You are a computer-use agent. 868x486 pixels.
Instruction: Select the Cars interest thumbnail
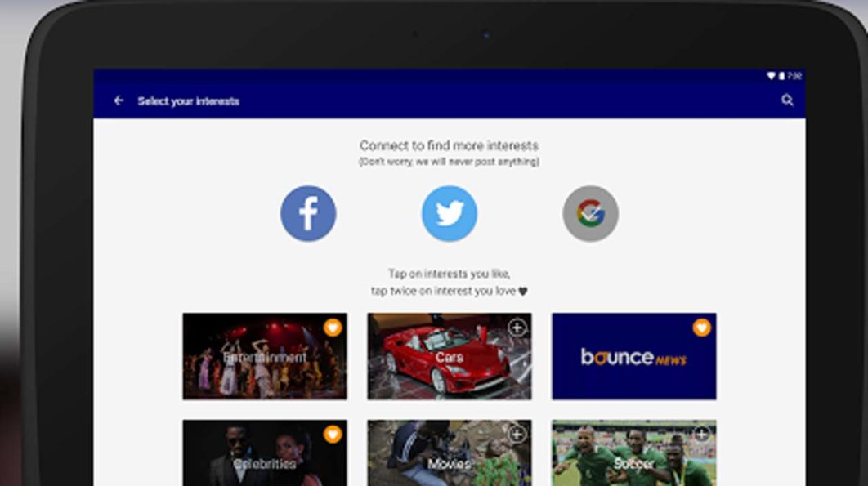[449, 357]
